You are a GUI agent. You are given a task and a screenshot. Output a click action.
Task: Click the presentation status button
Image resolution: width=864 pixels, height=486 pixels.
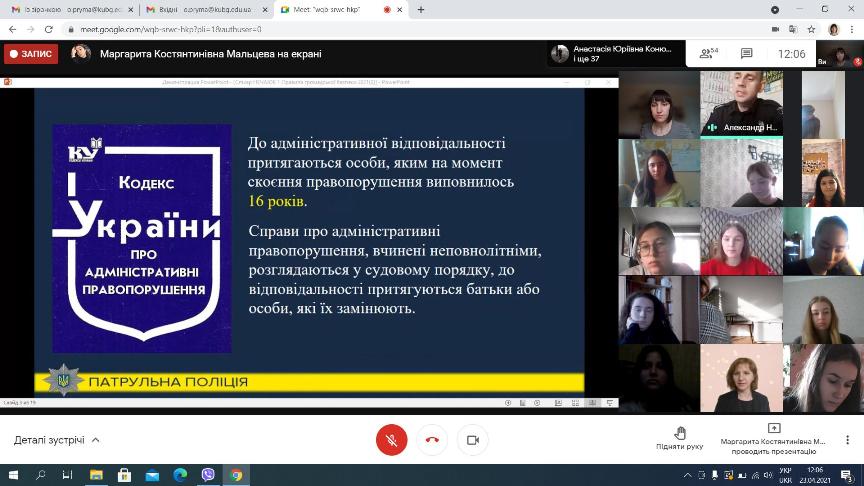[x=773, y=438]
